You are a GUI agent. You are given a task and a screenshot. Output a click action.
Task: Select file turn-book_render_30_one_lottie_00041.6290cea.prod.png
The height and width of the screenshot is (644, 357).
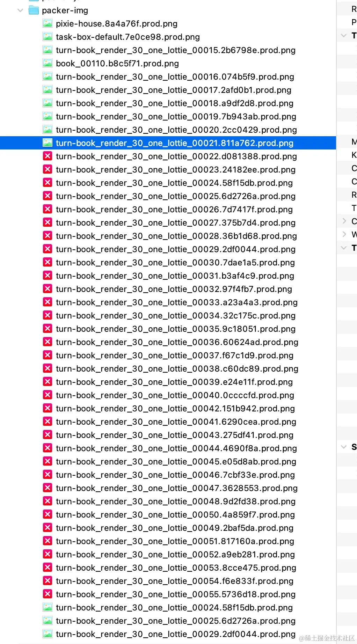[x=176, y=422]
